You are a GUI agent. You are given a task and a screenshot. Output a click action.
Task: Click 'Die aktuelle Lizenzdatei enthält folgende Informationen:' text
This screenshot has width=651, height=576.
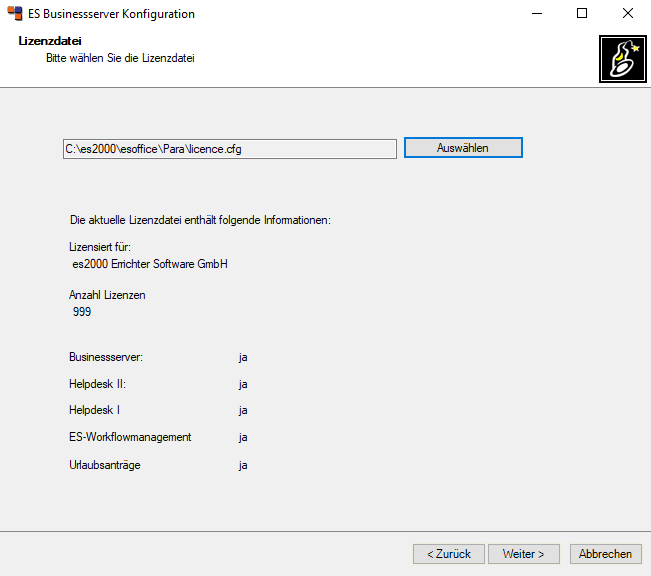tap(200, 220)
